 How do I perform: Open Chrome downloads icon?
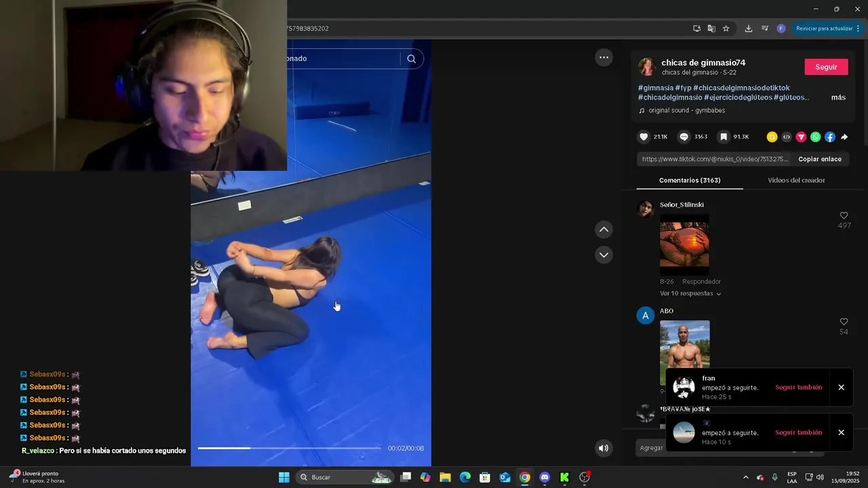(x=749, y=28)
